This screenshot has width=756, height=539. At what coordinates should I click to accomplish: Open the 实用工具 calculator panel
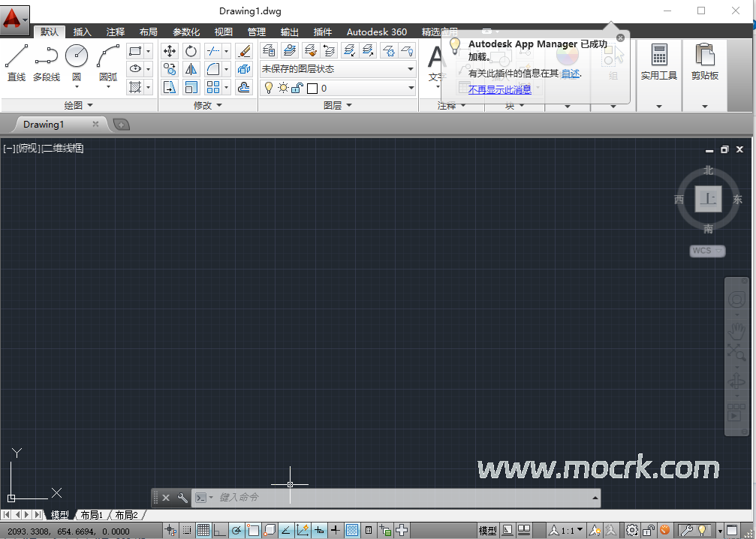coord(658,62)
